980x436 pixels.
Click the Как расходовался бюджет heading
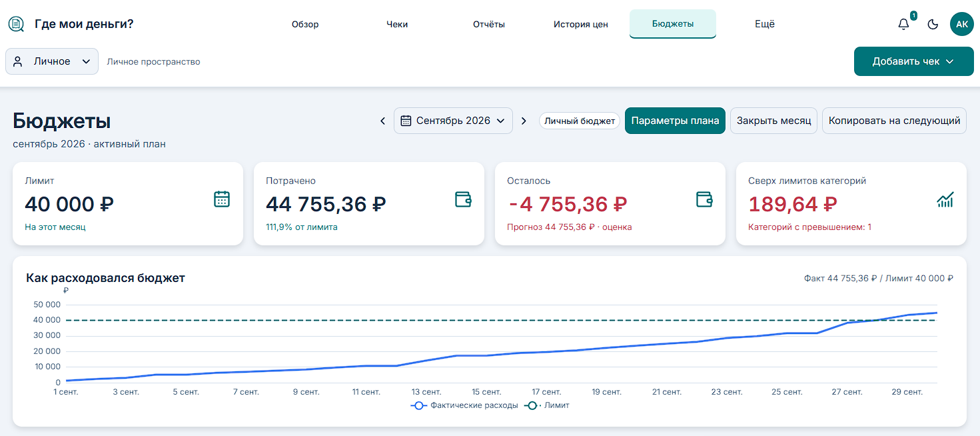click(x=105, y=278)
